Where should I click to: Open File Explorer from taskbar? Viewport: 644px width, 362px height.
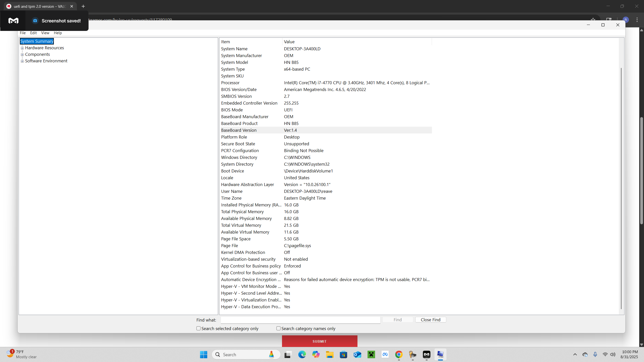pyautogui.click(x=330, y=354)
